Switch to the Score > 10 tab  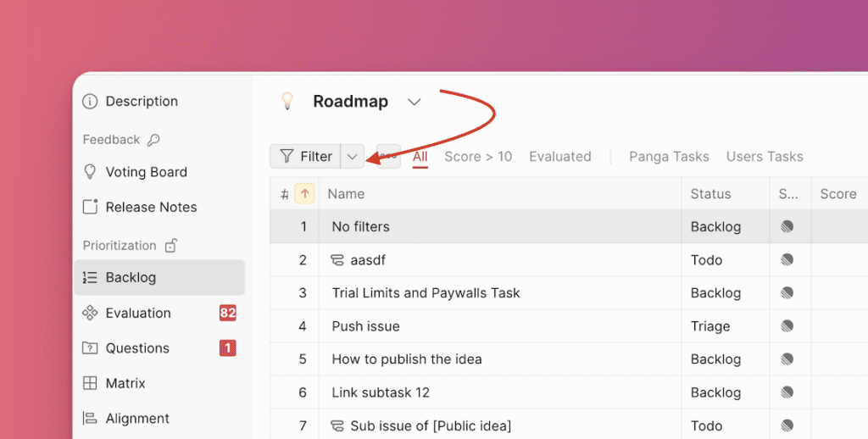pos(478,157)
